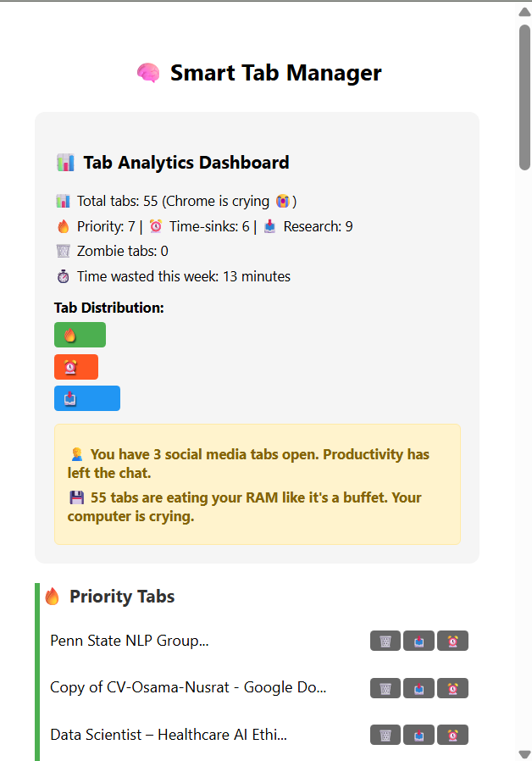
Task: Click the vertical scrollbar thumb
Action: pyautogui.click(x=524, y=97)
